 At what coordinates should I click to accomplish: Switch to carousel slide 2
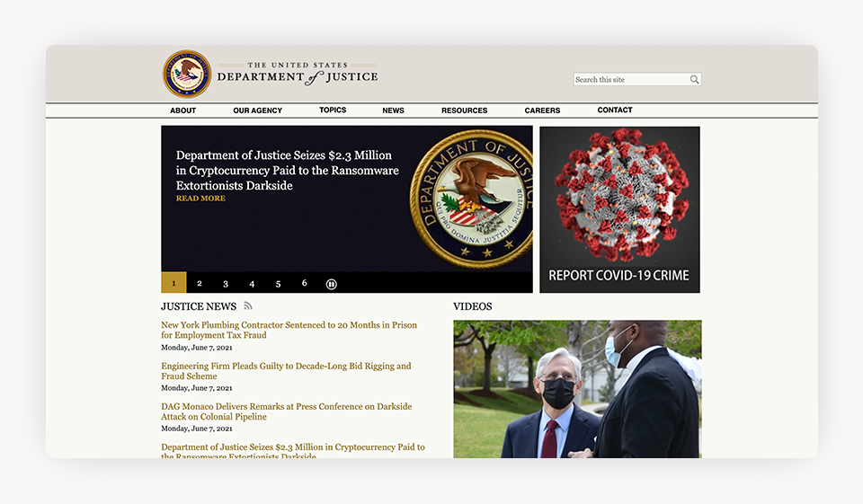click(x=200, y=284)
